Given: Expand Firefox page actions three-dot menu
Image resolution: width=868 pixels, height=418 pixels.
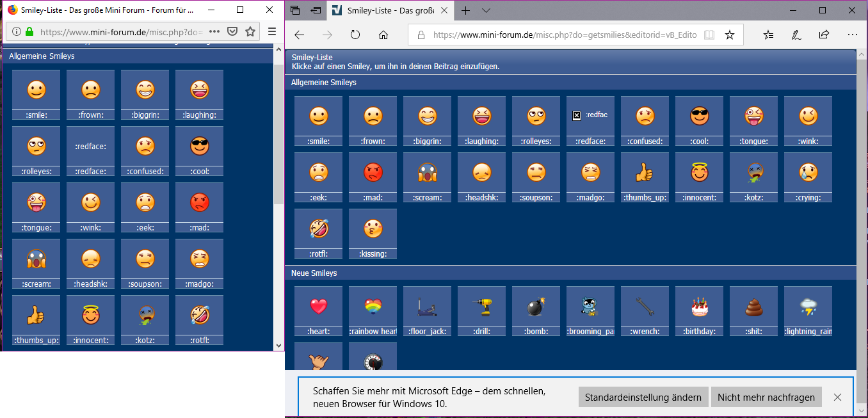Looking at the screenshot, I should tap(214, 31).
